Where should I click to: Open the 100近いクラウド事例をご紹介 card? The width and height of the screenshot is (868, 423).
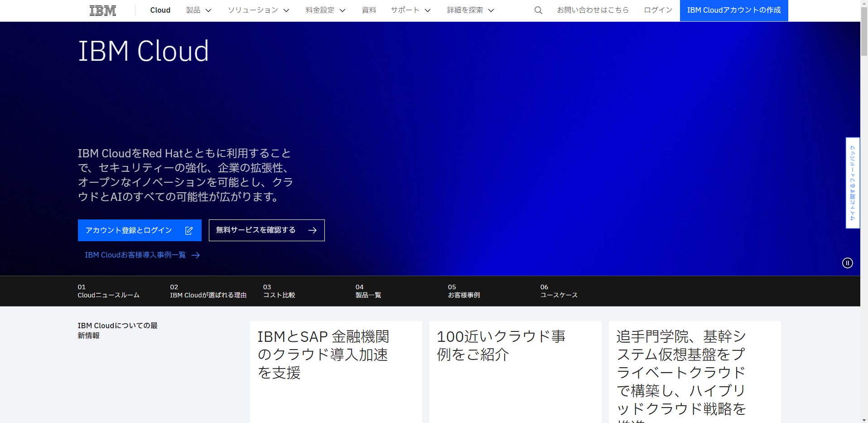pos(516,372)
